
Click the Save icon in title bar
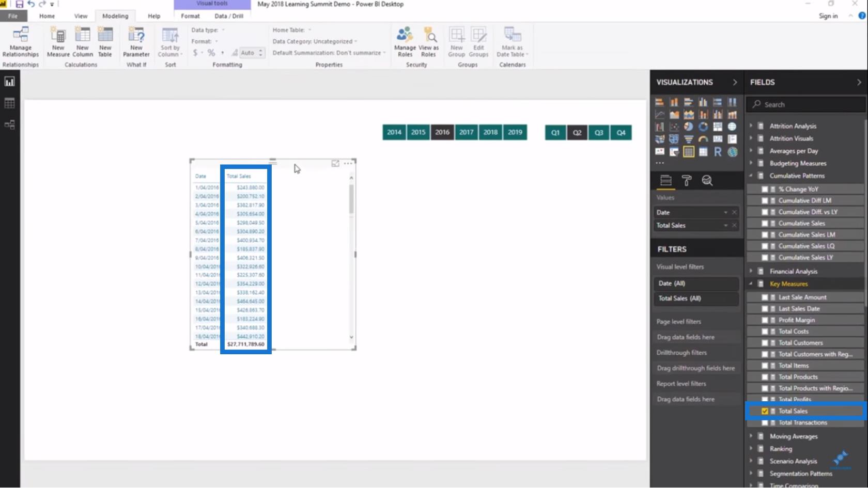point(19,4)
